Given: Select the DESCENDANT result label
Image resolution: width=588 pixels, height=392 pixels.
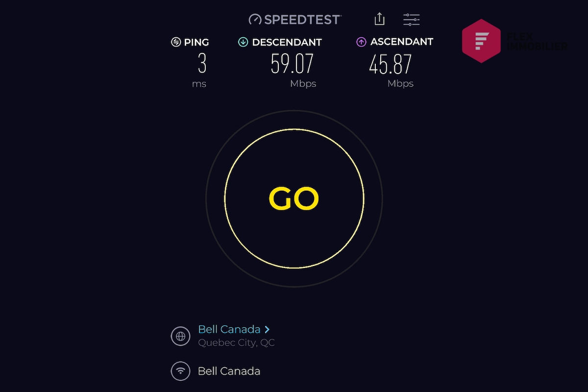Looking at the screenshot, I should click(x=287, y=42).
